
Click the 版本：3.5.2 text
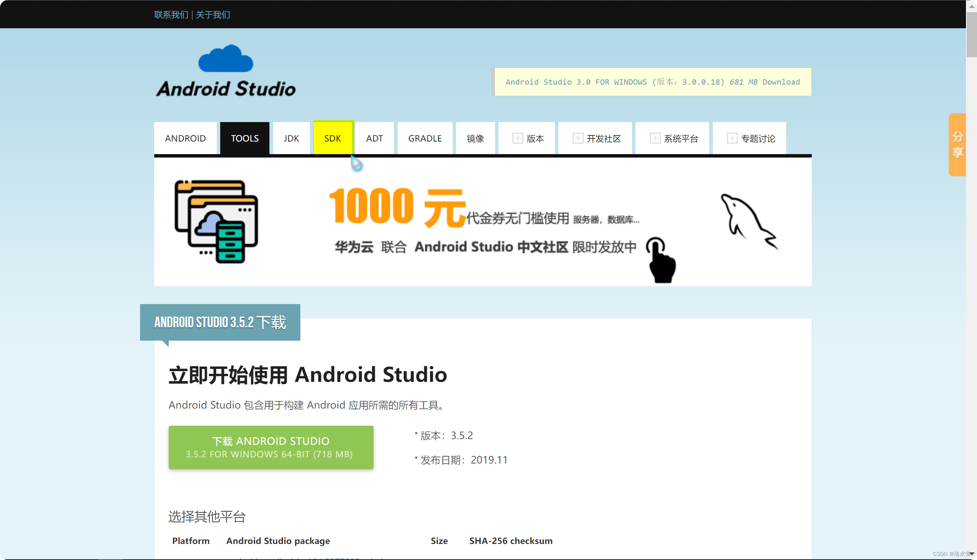(447, 435)
